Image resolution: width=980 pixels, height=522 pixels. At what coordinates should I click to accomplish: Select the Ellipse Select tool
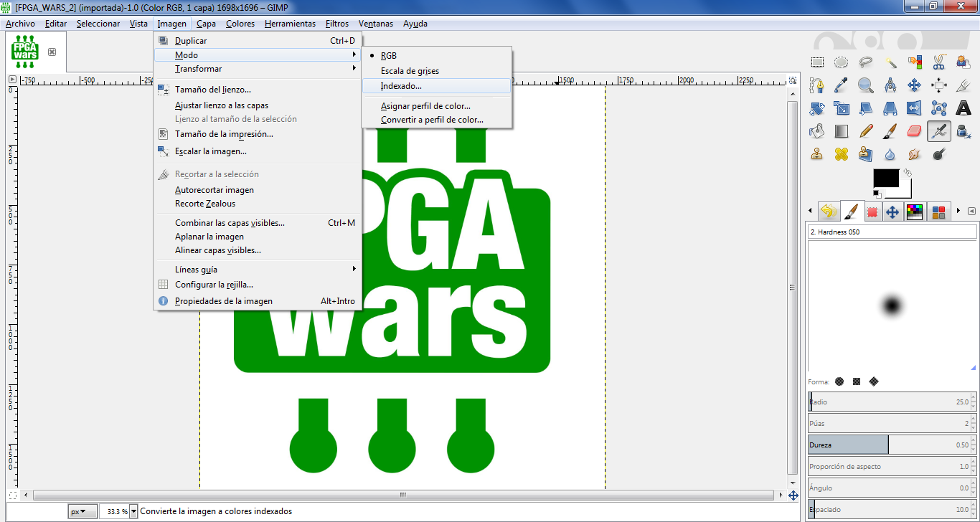pyautogui.click(x=842, y=62)
